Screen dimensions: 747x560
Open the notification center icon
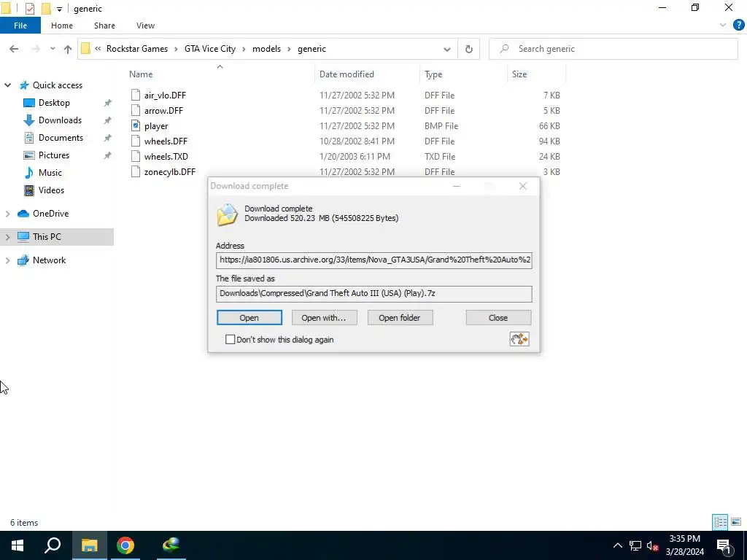pos(723,545)
